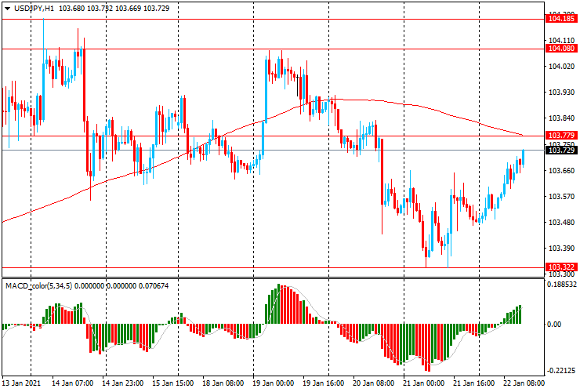Click the 0.070674 MACD value in header
Screen dimensions: 580x392
(x=154, y=285)
